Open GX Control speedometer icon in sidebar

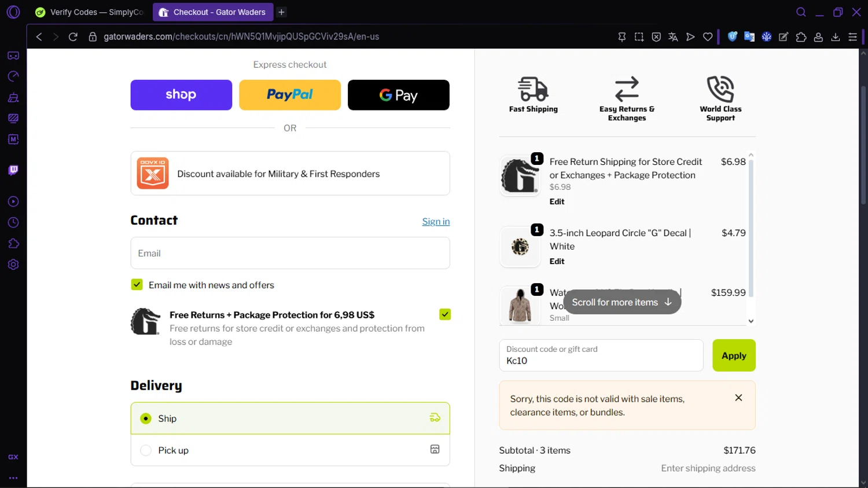tap(13, 76)
